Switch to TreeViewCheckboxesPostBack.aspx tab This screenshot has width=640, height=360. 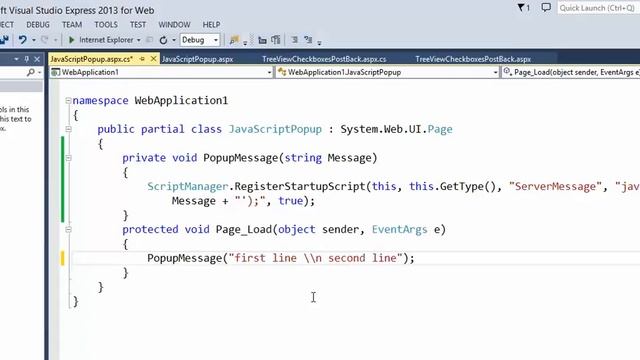click(x=473, y=59)
